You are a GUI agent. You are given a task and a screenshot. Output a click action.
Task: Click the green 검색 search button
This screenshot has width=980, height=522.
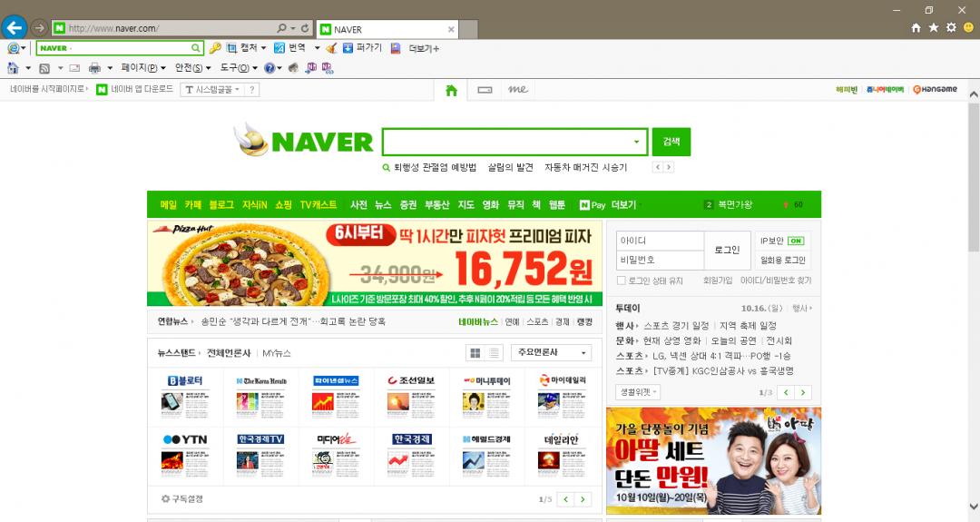click(x=671, y=142)
